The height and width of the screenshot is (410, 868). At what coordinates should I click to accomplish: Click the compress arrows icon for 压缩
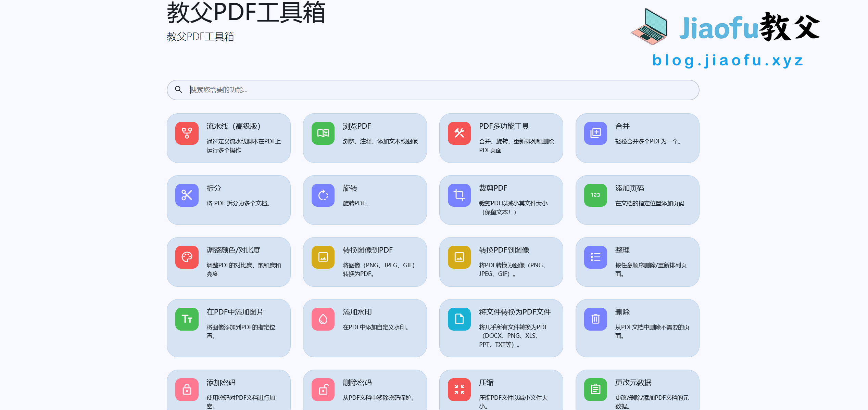pyautogui.click(x=459, y=389)
